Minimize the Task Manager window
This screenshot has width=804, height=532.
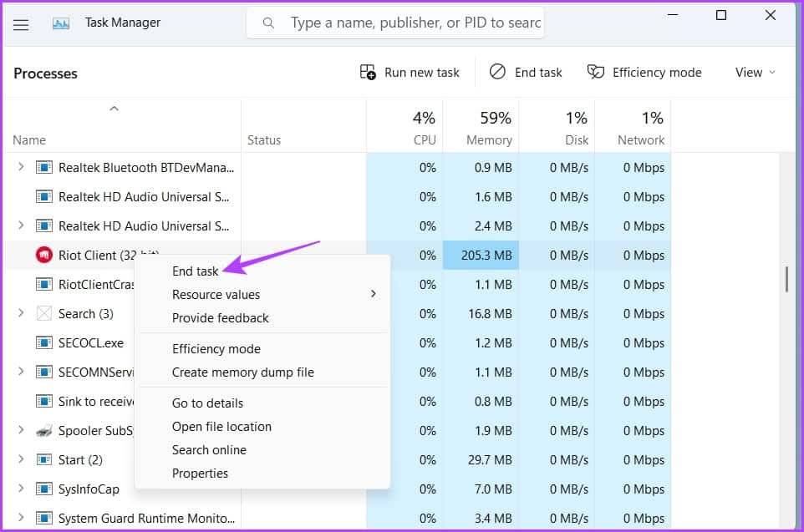coord(673,15)
